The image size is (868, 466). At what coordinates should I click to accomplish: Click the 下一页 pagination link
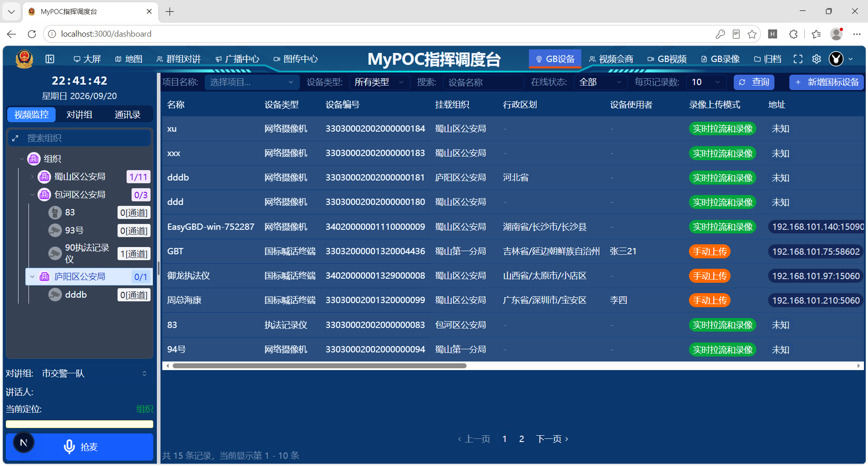(x=552, y=439)
